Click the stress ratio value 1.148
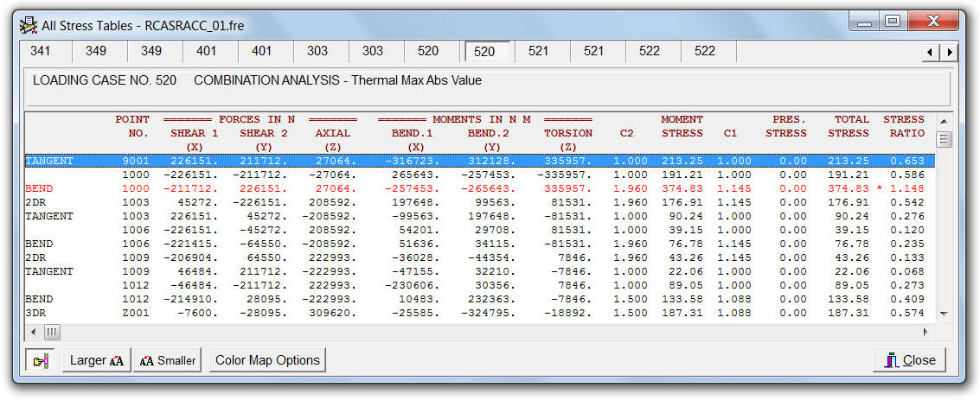The image size is (980, 400). 908,187
